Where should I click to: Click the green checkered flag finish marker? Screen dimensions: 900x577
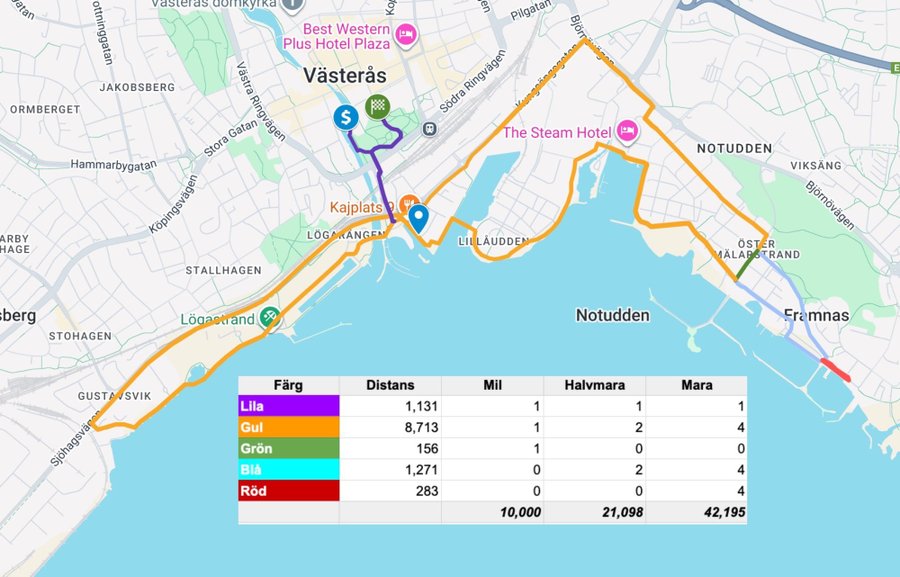click(377, 106)
